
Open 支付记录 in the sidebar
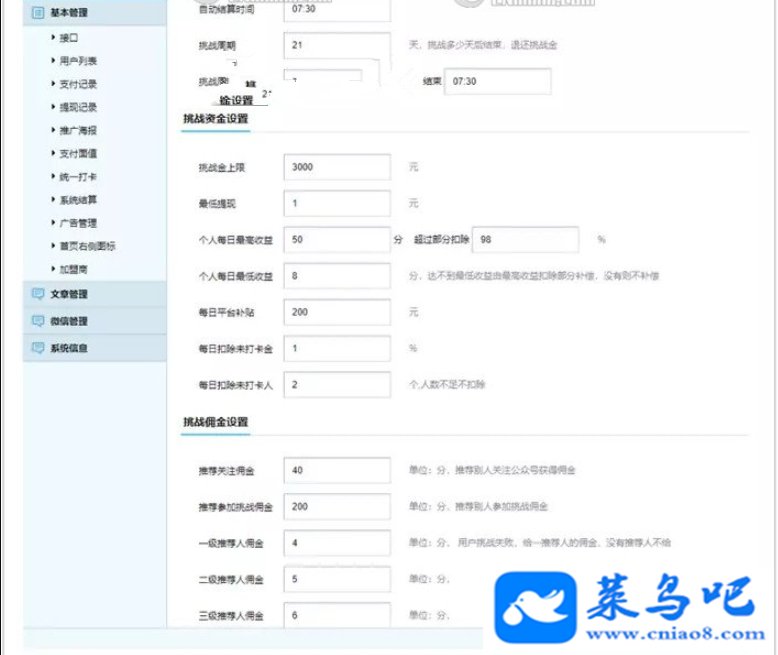pyautogui.click(x=78, y=84)
